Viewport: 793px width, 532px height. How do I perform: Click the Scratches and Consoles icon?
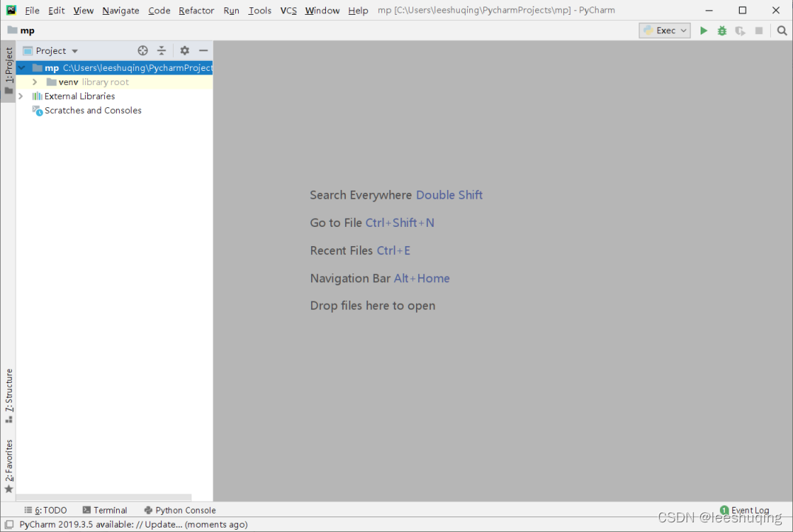[x=38, y=110]
